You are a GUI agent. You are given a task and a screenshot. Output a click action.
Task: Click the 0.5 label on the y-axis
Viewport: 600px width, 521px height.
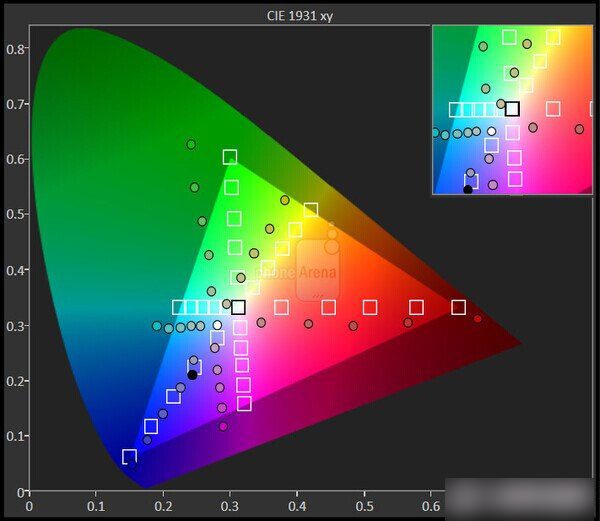tap(15, 214)
